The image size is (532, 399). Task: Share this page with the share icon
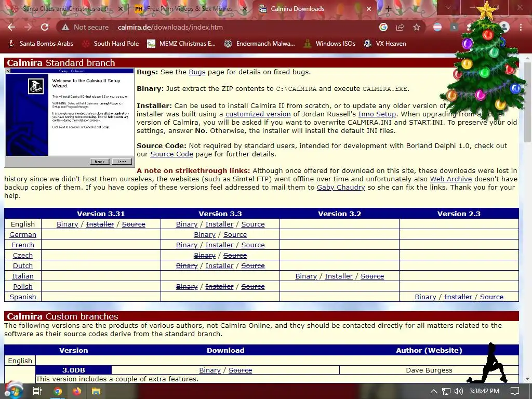[x=400, y=27]
